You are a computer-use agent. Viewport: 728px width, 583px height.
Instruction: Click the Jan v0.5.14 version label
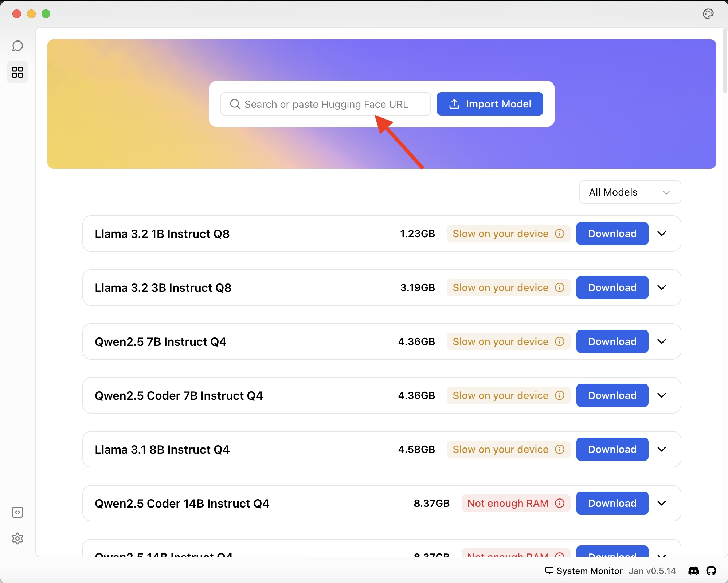click(x=652, y=571)
